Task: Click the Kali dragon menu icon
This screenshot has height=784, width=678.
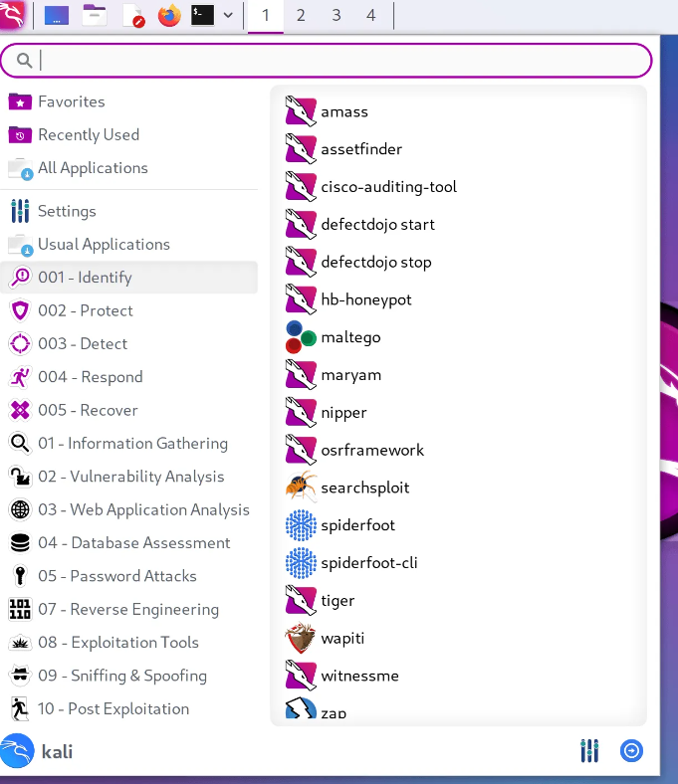Action: 13,15
